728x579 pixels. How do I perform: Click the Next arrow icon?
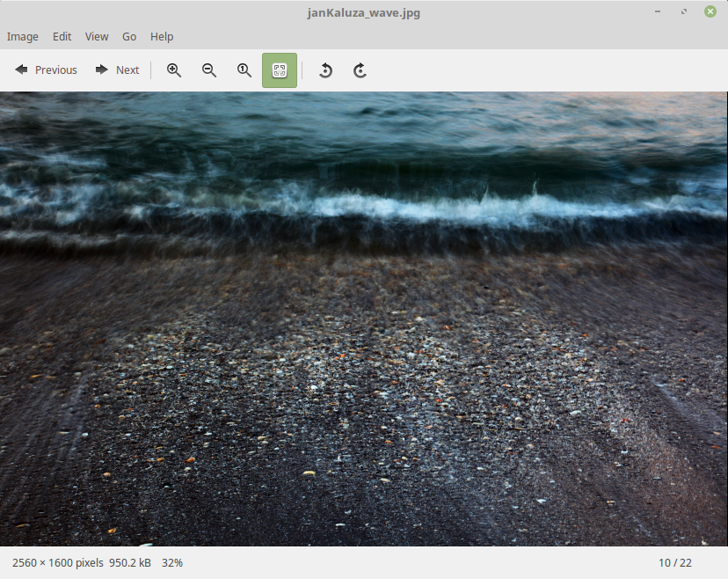(x=102, y=70)
